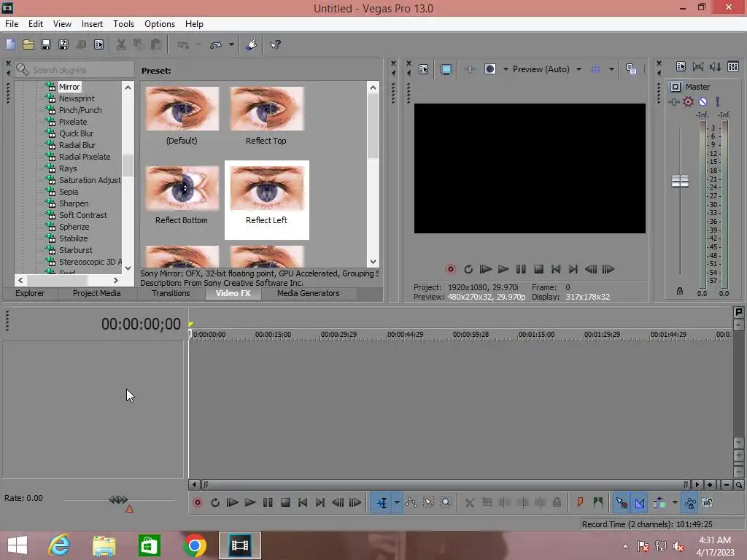
Task: Open Google Chrome from the taskbar
Action: [x=194, y=545]
